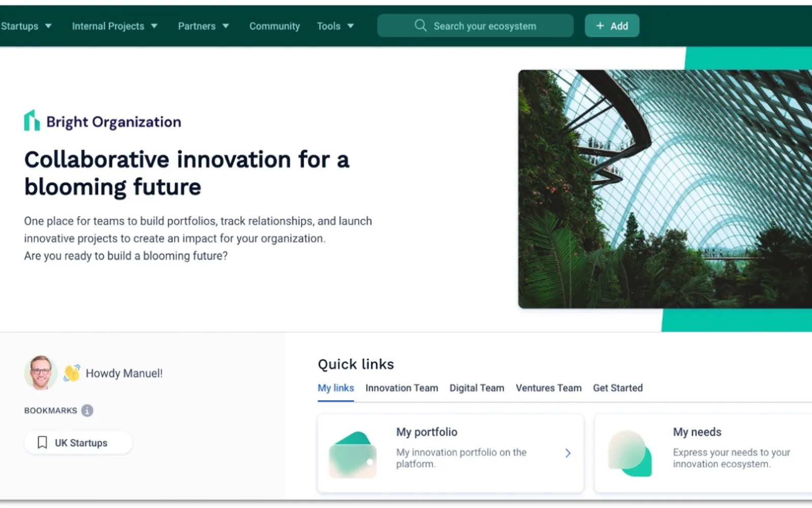Screen dimensions: 812x508
Task: Expand the Internal Projects dropdown
Action: [115, 26]
